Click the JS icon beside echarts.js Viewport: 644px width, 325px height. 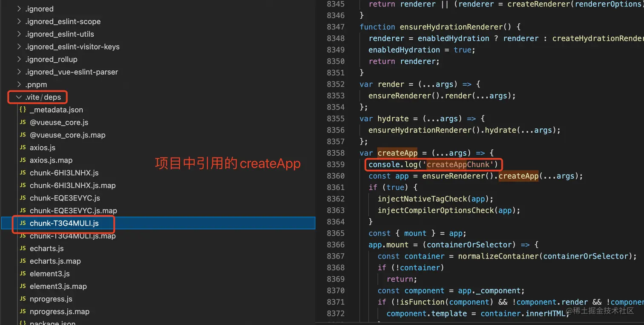(x=23, y=248)
